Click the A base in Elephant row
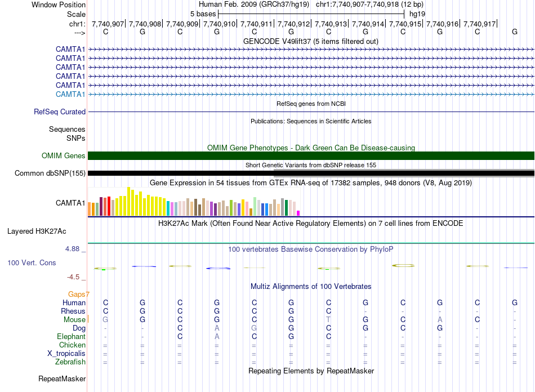The height and width of the screenshot is (392, 535). click(217, 336)
